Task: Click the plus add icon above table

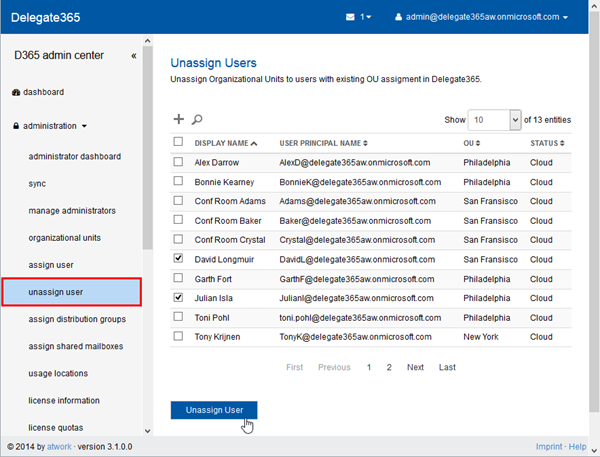Action: coord(179,119)
